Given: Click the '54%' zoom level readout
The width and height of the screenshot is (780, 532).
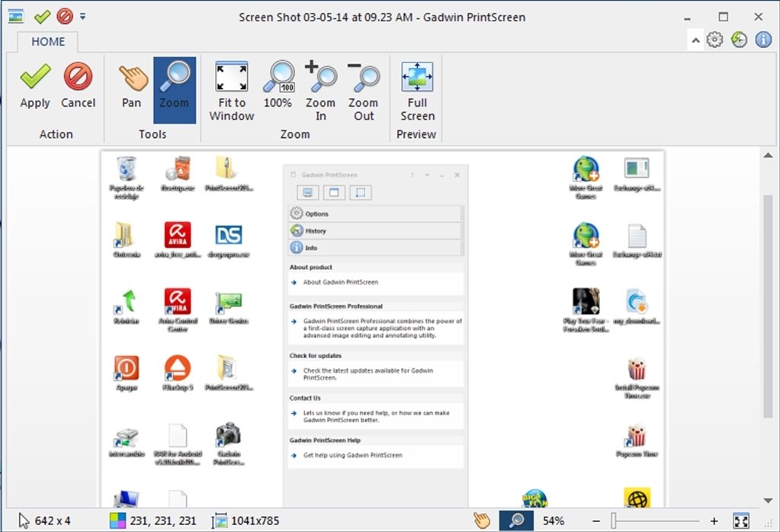Looking at the screenshot, I should coord(553,521).
